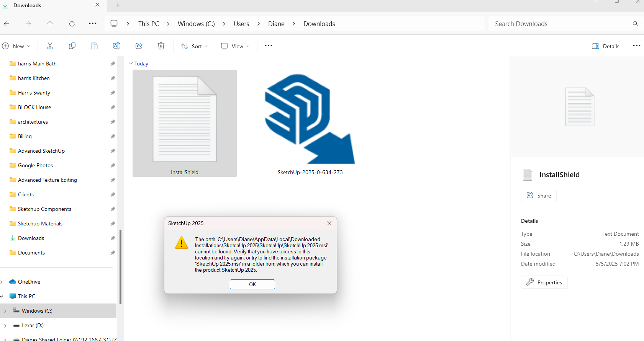
Task: Open the View dropdown menu
Action: [235, 46]
